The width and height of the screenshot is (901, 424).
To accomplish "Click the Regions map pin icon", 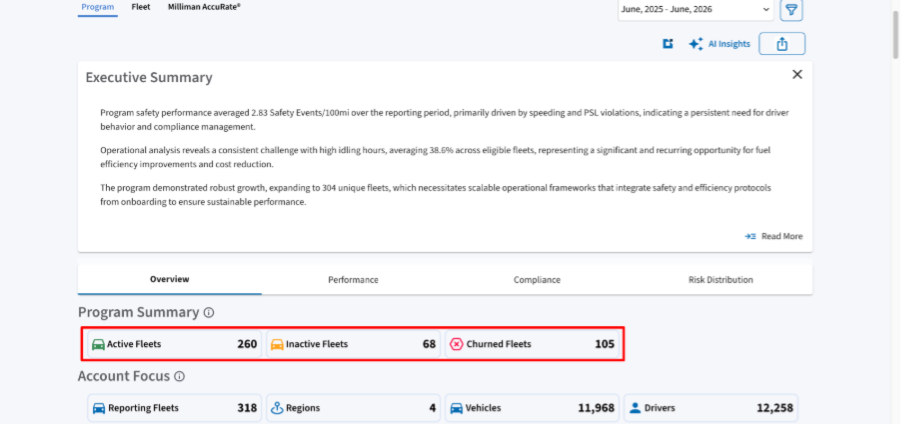I will click(277, 408).
